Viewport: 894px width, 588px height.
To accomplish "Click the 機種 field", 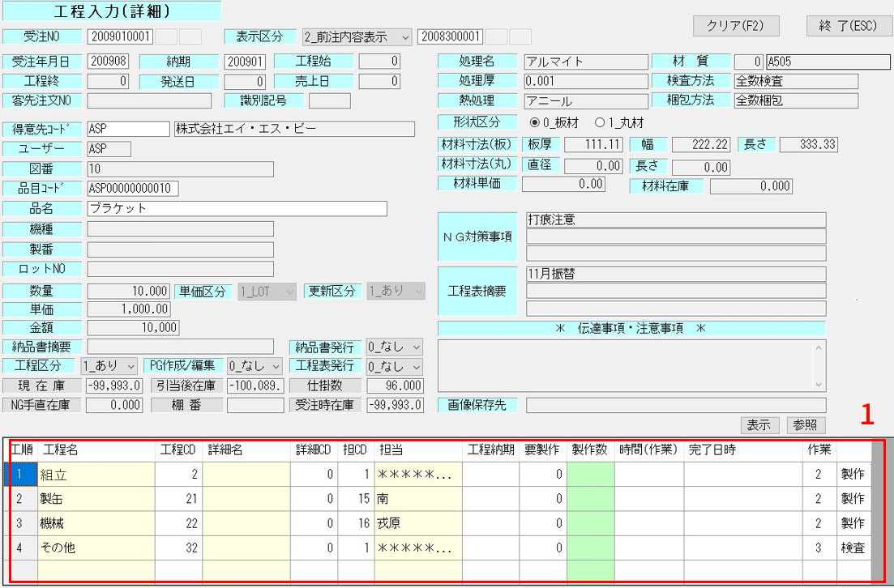I will pos(180,229).
